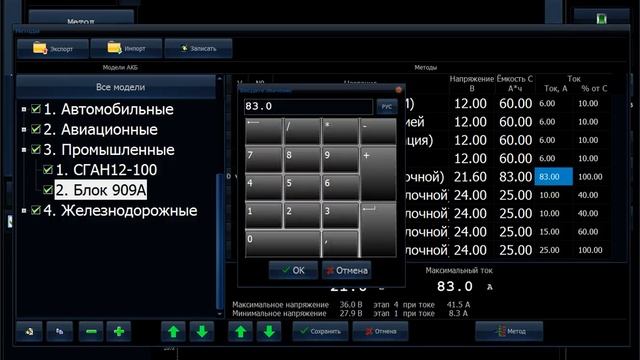The width and height of the screenshot is (640, 360).
Task: Tap keypad digit 1
Action: (x=263, y=216)
